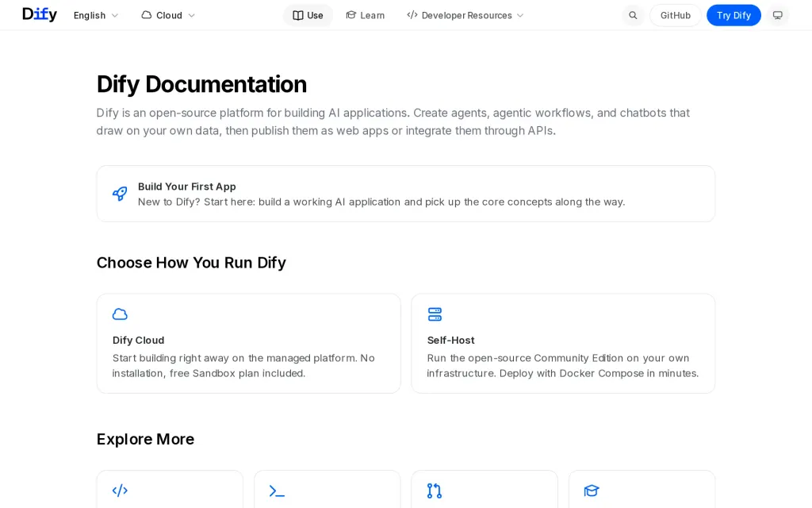Click the terminal prompt icon card

pyautogui.click(x=327, y=489)
